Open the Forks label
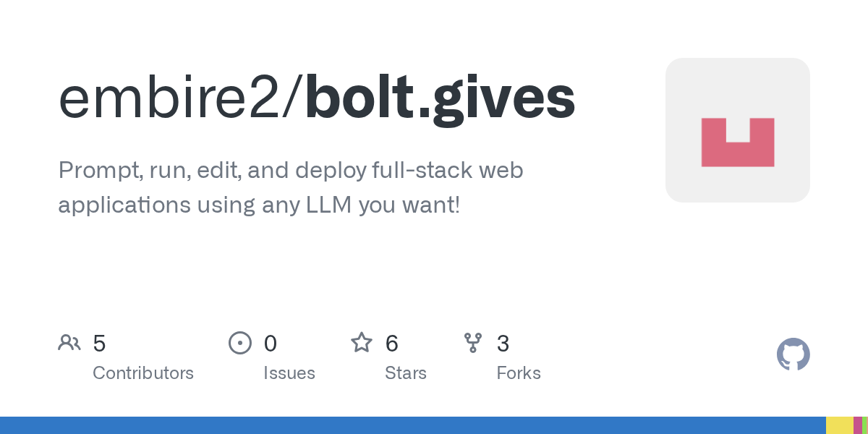 [x=519, y=373]
